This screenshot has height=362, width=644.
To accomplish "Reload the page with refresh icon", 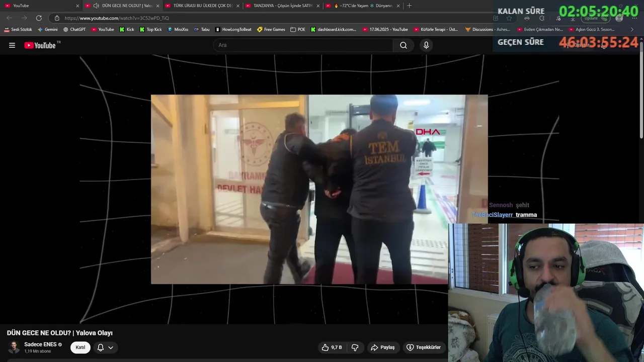I will (x=39, y=18).
